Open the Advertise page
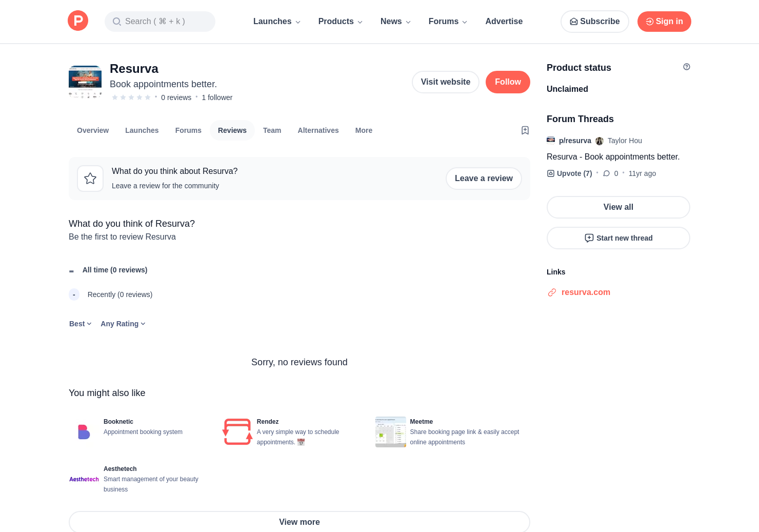This screenshot has height=532, width=759. 504,22
